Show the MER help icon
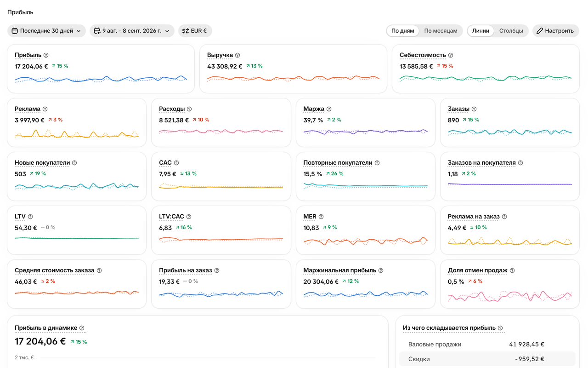 pyautogui.click(x=321, y=217)
